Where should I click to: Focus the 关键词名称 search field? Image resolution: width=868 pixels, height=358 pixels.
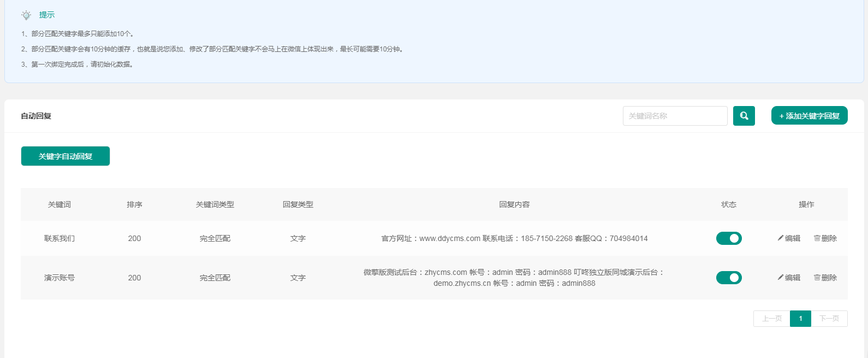(675, 116)
